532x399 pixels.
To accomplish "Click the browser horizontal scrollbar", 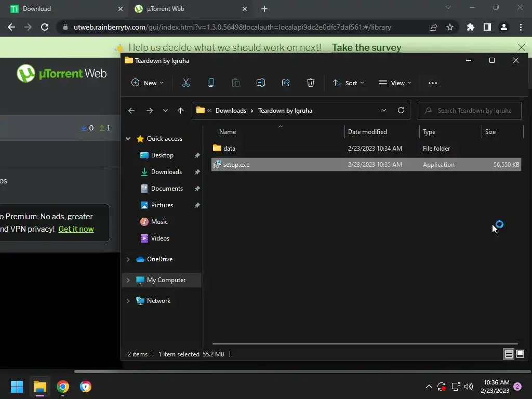I will (302, 371).
